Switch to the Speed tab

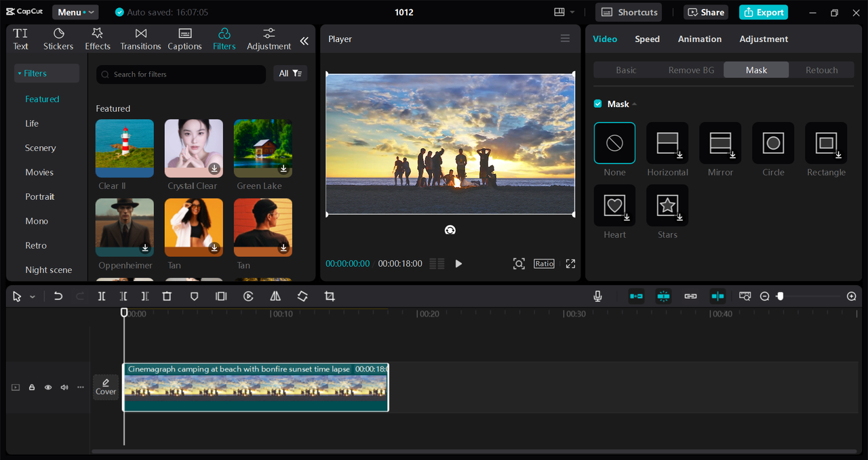point(647,39)
